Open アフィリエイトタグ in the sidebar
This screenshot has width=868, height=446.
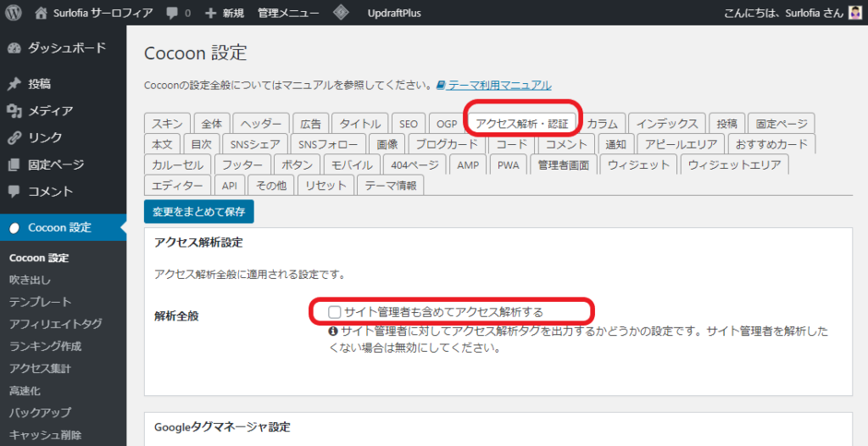tap(55, 324)
